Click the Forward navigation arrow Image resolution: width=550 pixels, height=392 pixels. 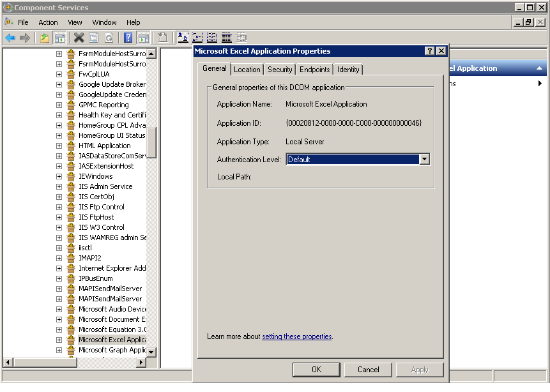point(25,37)
